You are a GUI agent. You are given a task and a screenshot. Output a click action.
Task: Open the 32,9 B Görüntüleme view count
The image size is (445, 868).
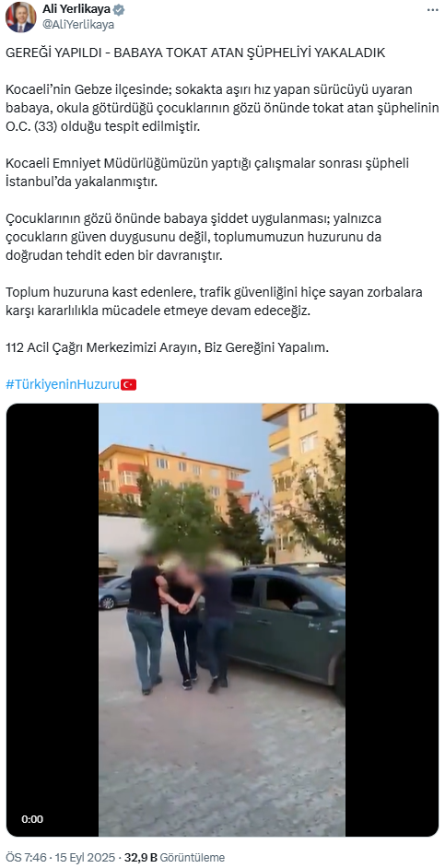[x=174, y=858]
